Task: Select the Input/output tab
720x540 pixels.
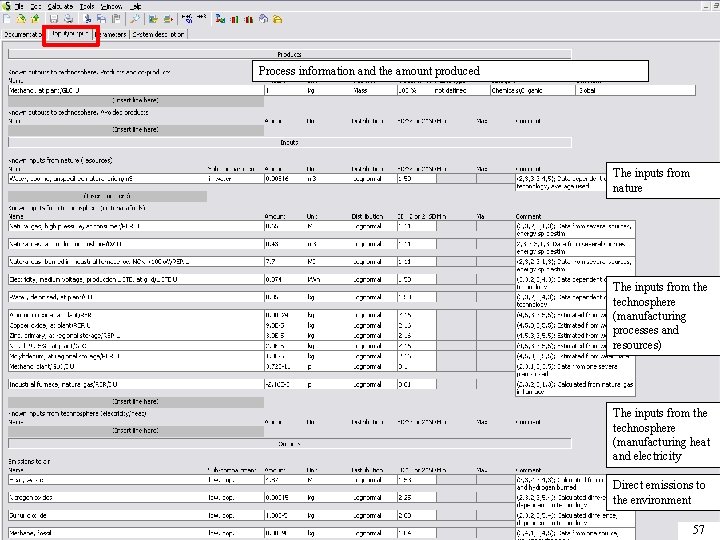Action: pos(70,34)
